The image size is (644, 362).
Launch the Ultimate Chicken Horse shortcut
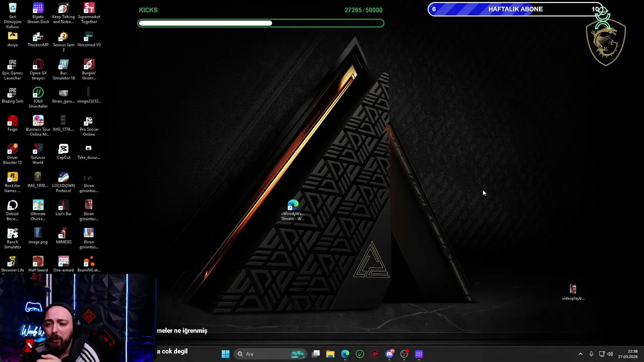pyautogui.click(x=38, y=211)
